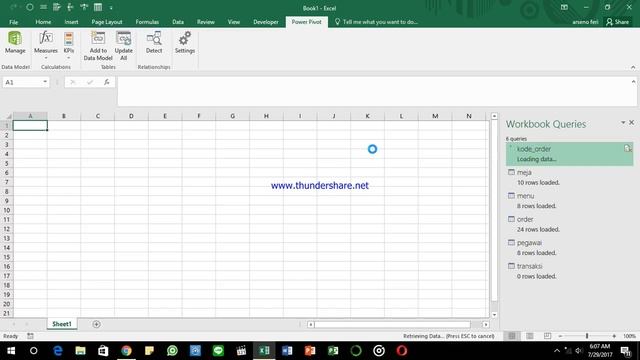Click Add to Data Model
This screenshot has width=640, height=360.
(98, 46)
